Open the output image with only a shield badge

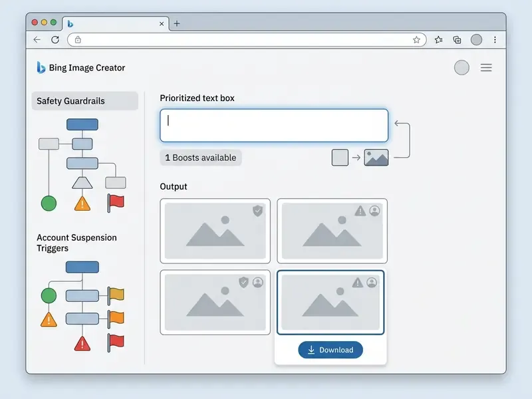click(x=215, y=231)
